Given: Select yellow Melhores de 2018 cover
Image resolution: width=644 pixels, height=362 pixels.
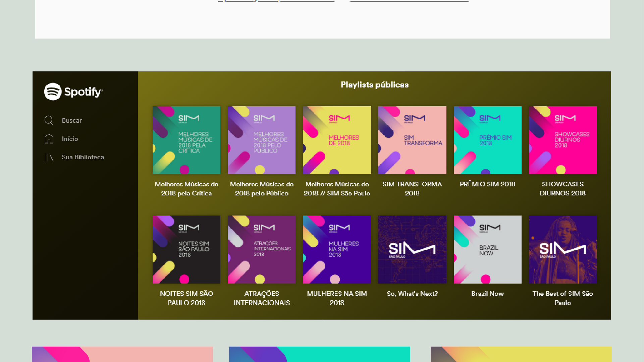Looking at the screenshot, I should tap(337, 140).
